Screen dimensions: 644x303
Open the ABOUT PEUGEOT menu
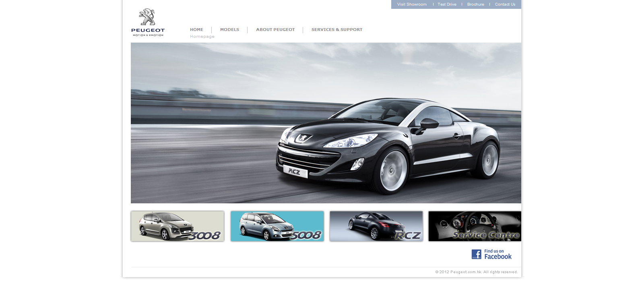point(275,30)
